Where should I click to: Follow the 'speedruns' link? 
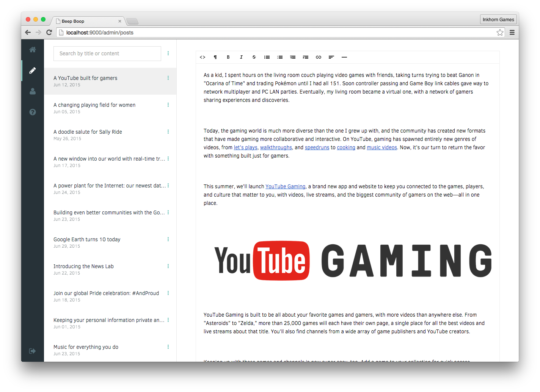coord(317,148)
